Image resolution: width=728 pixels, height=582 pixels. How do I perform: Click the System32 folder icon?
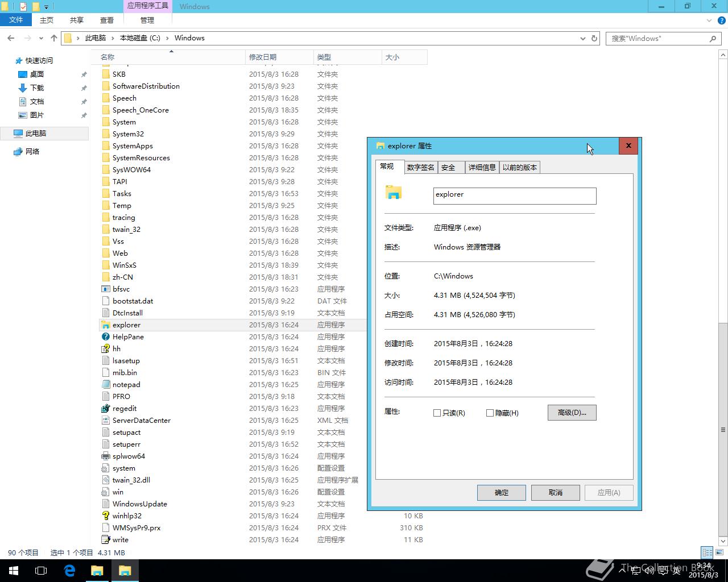point(105,134)
